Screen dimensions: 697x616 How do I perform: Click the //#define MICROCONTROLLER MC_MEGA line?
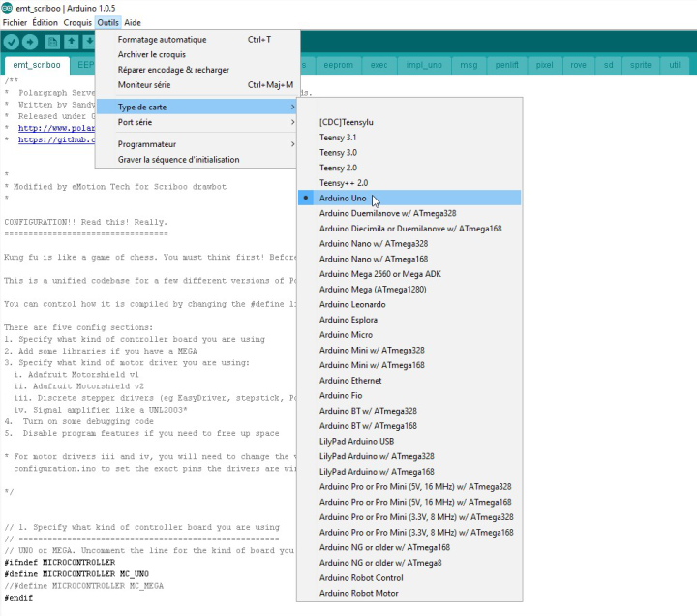coord(84,586)
